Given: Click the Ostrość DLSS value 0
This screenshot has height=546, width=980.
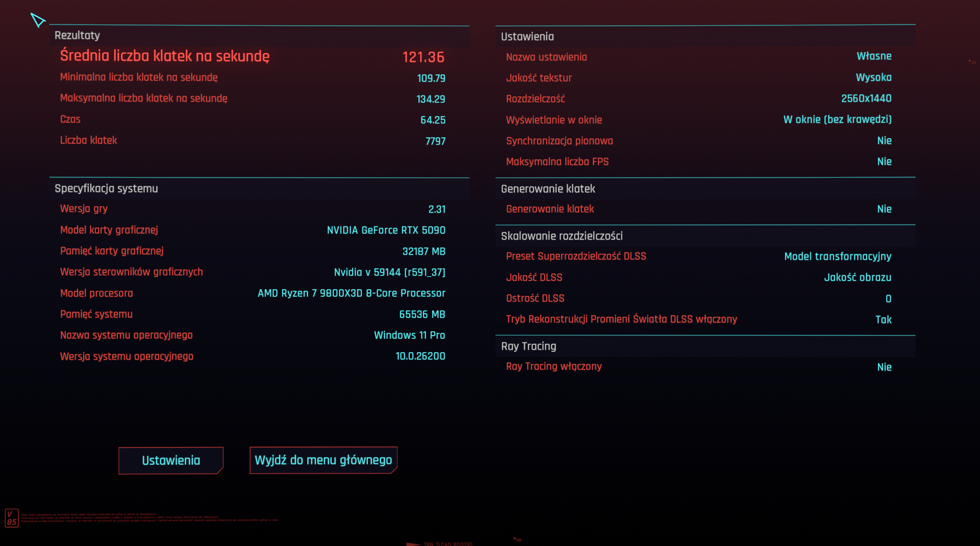Looking at the screenshot, I should click(x=888, y=299).
